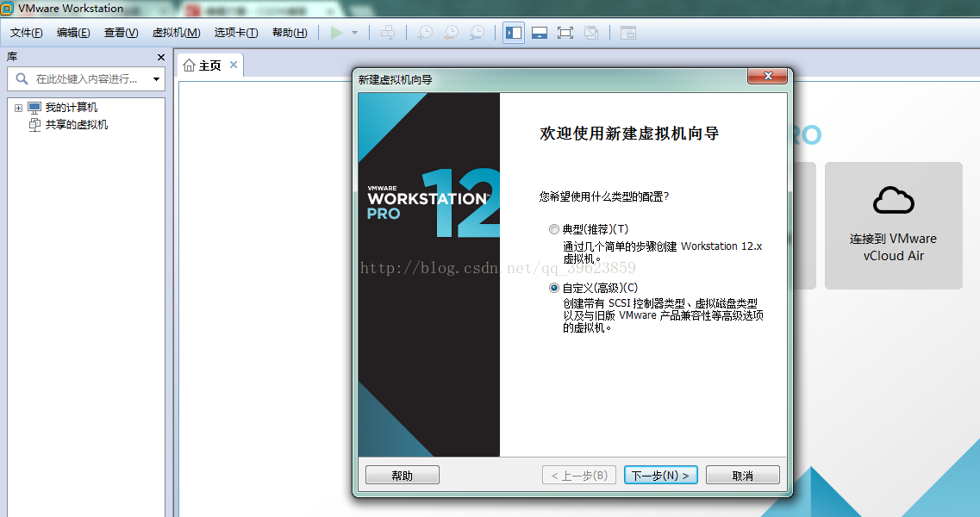Toggle the library sidebar view icon
Image resolution: width=980 pixels, height=517 pixels.
pyautogui.click(x=514, y=33)
